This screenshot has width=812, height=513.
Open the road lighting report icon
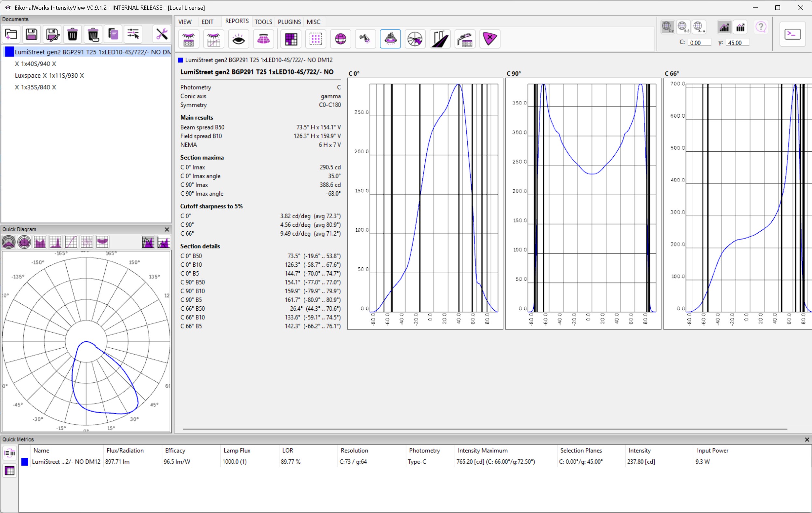(440, 39)
